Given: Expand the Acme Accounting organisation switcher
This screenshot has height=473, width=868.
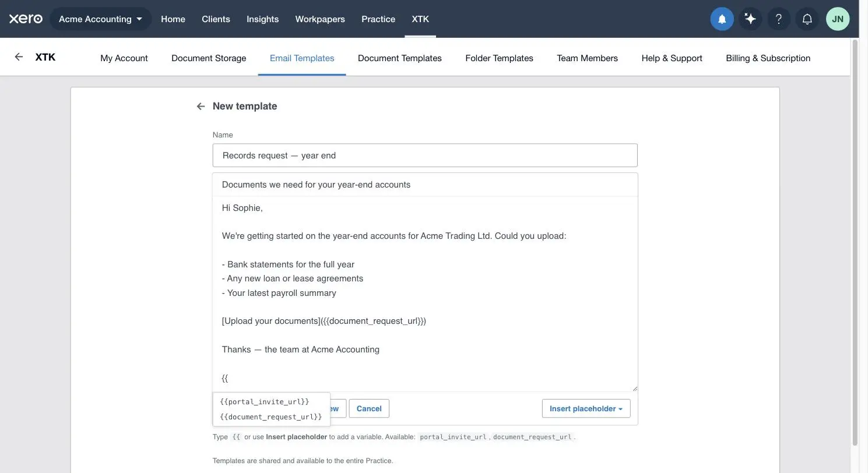Looking at the screenshot, I should click(101, 19).
